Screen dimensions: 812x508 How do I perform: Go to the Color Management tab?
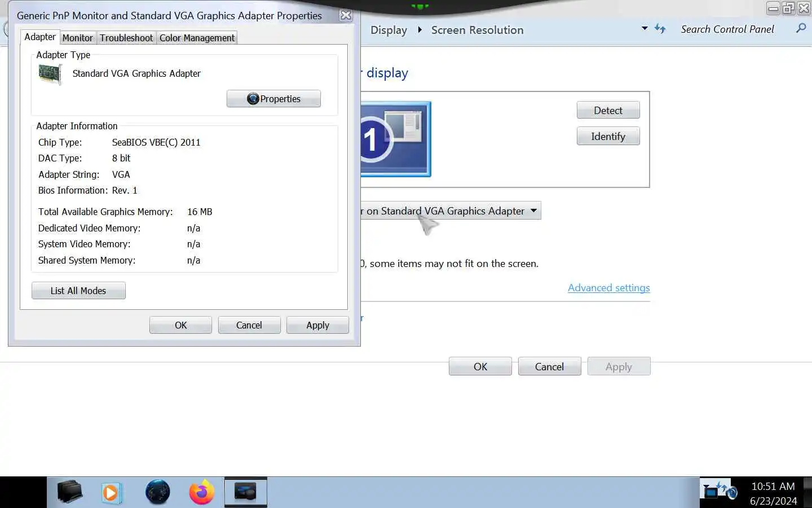tap(197, 38)
